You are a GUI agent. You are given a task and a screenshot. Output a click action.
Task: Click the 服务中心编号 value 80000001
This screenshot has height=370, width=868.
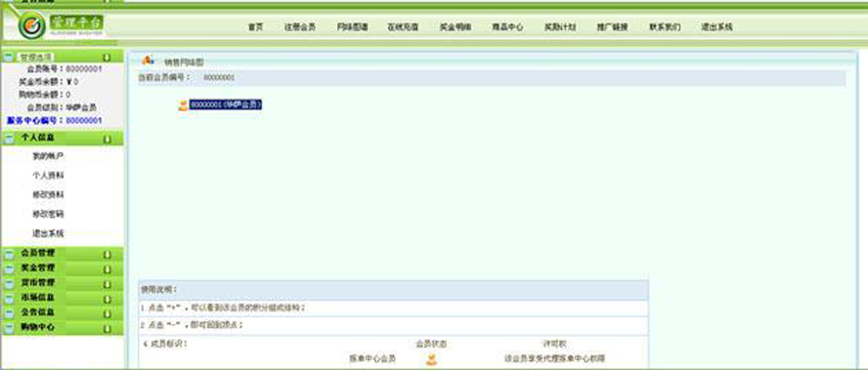(84, 121)
